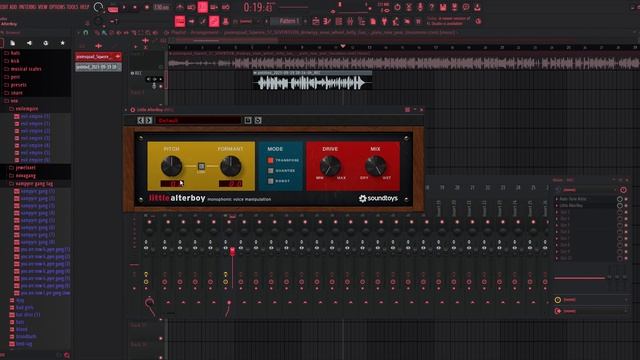This screenshot has width=640, height=360.
Task: Expand the jewelsset folder
Action: (22, 168)
